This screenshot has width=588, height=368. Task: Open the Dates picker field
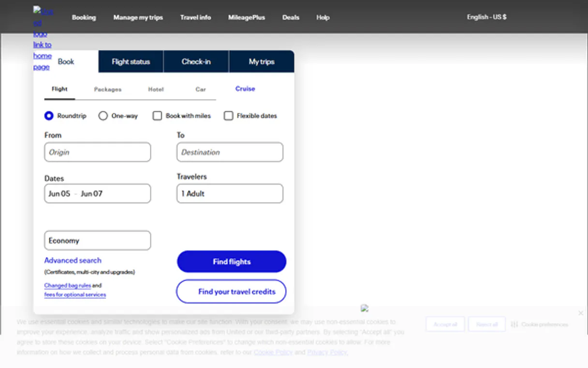(97, 194)
